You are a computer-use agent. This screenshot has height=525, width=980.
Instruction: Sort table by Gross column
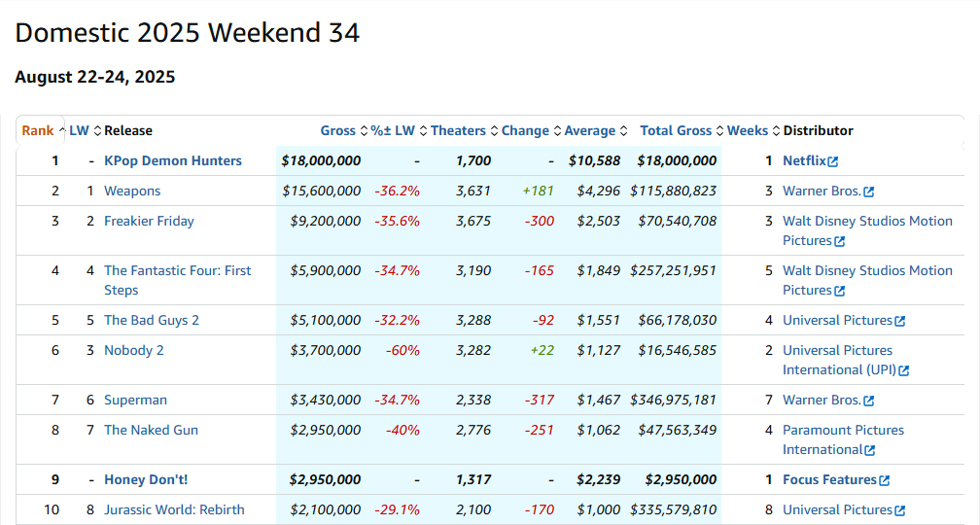(x=337, y=130)
